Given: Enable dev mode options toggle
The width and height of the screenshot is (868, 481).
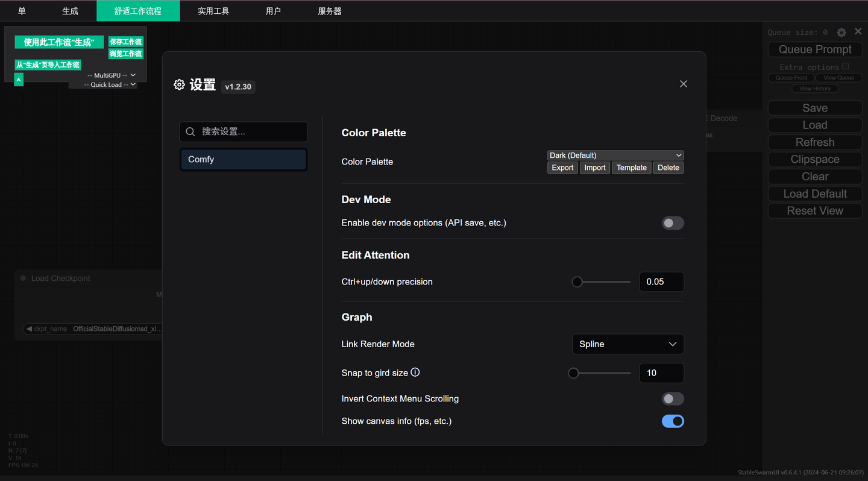Looking at the screenshot, I should click(673, 223).
